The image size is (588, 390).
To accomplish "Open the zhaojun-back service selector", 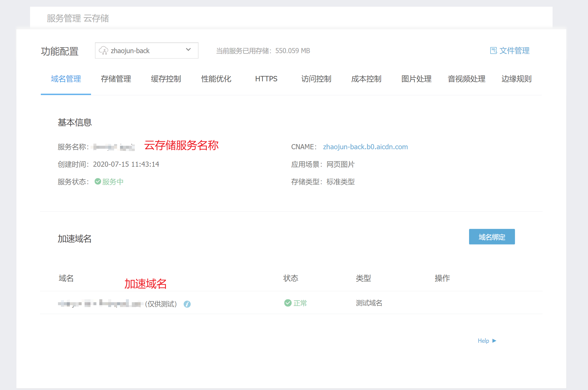I will coord(146,50).
